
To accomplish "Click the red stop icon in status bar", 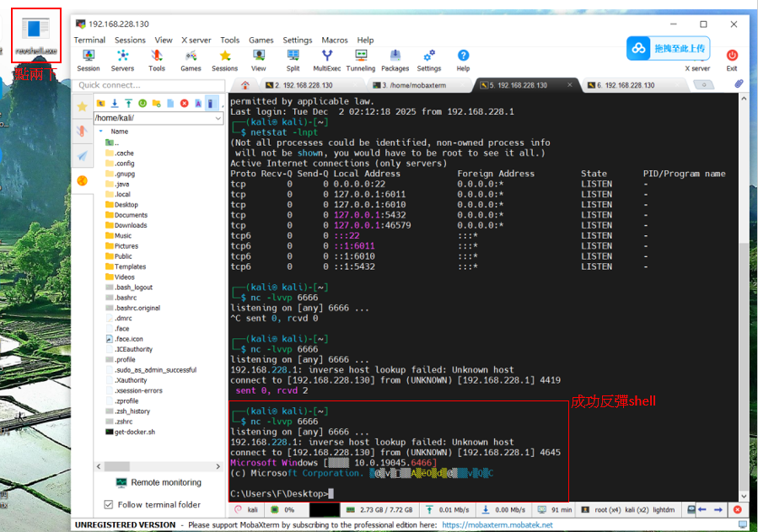I will click(737, 509).
